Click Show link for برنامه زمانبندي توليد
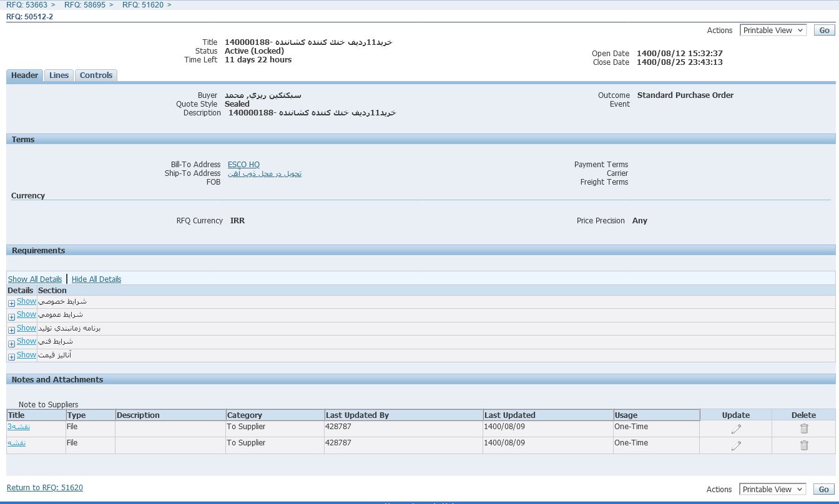The width and height of the screenshot is (839, 504). (x=26, y=328)
